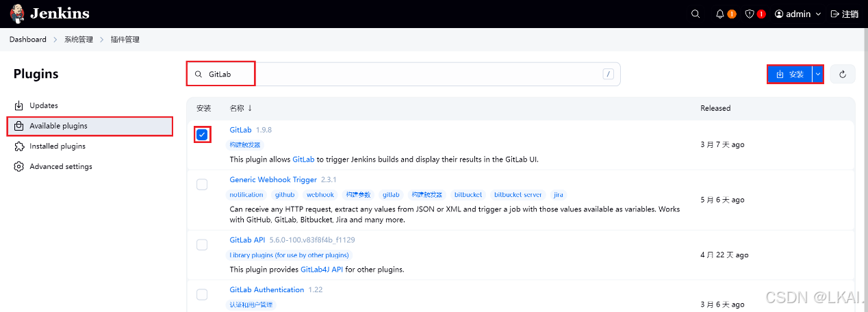The width and height of the screenshot is (868, 312).
Task: Check the GitLab API plugin checkbox
Action: pyautogui.click(x=202, y=245)
